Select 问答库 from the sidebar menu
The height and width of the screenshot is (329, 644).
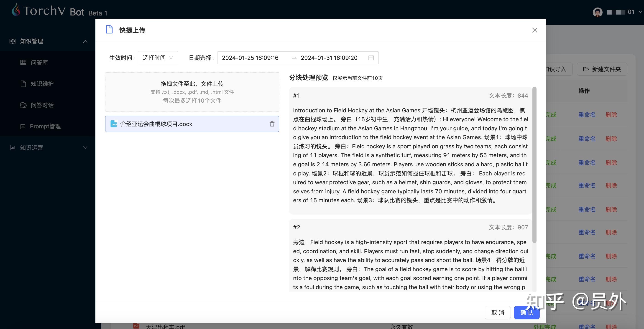point(39,62)
